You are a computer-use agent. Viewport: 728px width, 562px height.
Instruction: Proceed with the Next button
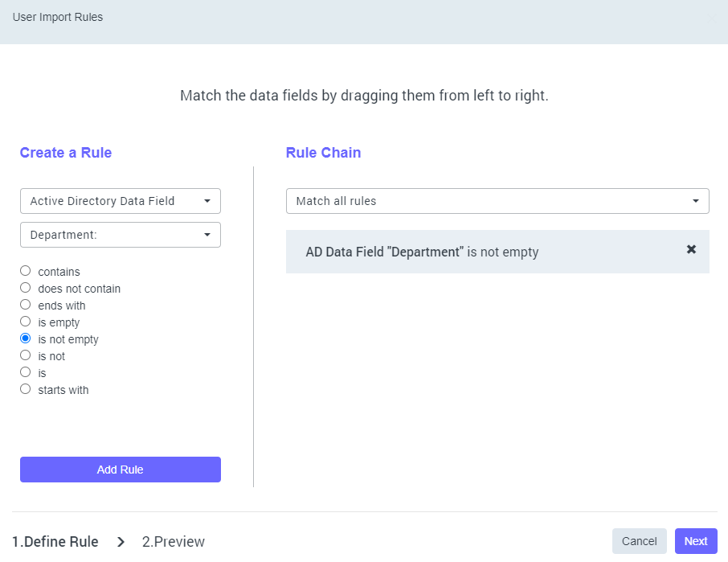click(696, 541)
